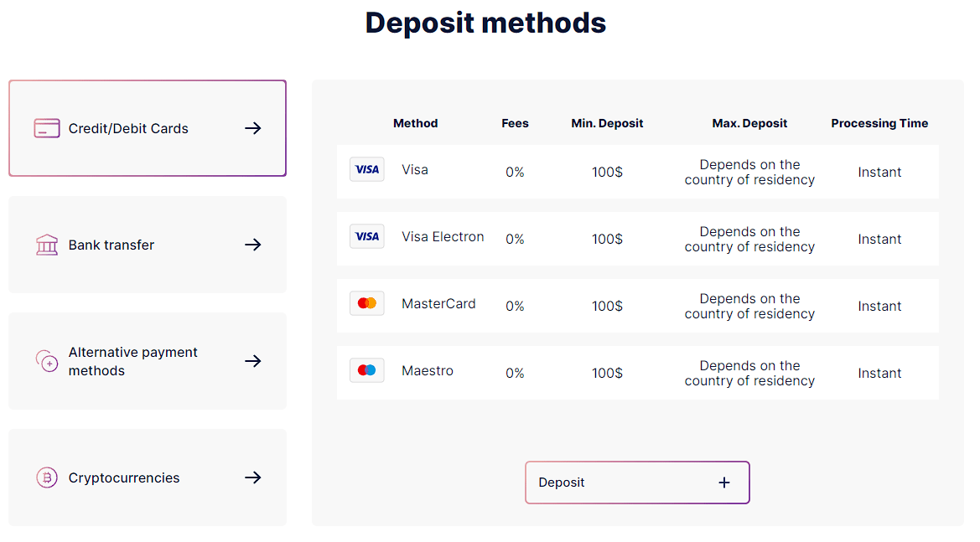Click the Visa Electron method name
Image resolution: width=980 pixels, height=542 pixels.
point(443,237)
